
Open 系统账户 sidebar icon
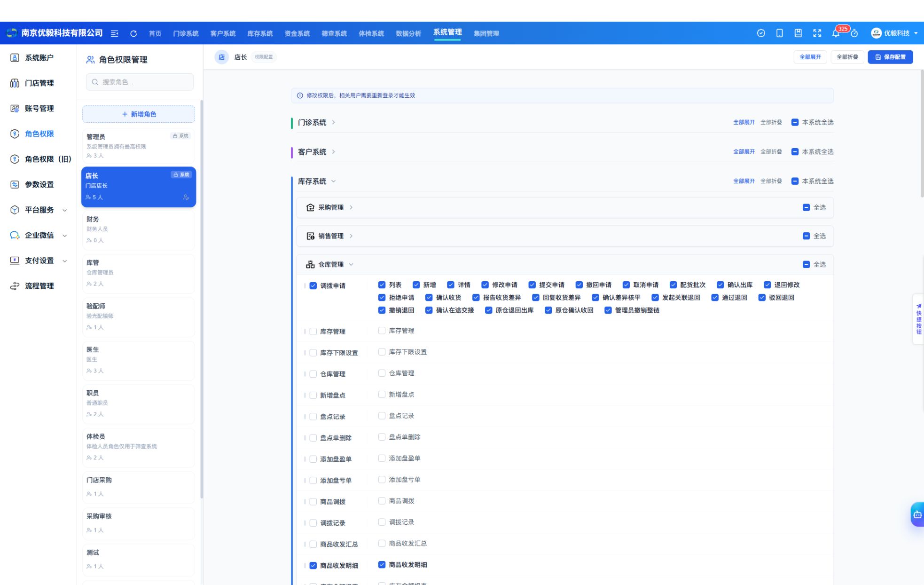pos(15,57)
